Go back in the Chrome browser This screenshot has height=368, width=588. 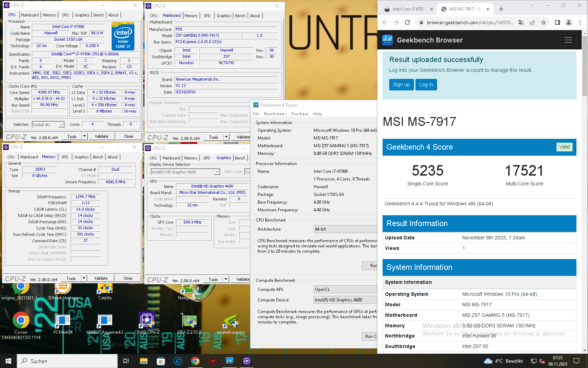coord(385,22)
